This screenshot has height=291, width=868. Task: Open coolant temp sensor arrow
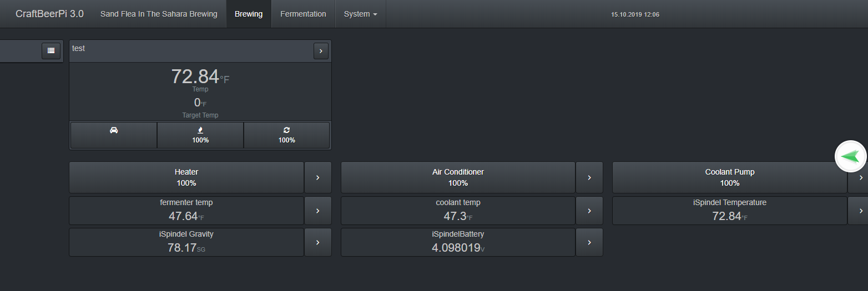click(x=589, y=211)
